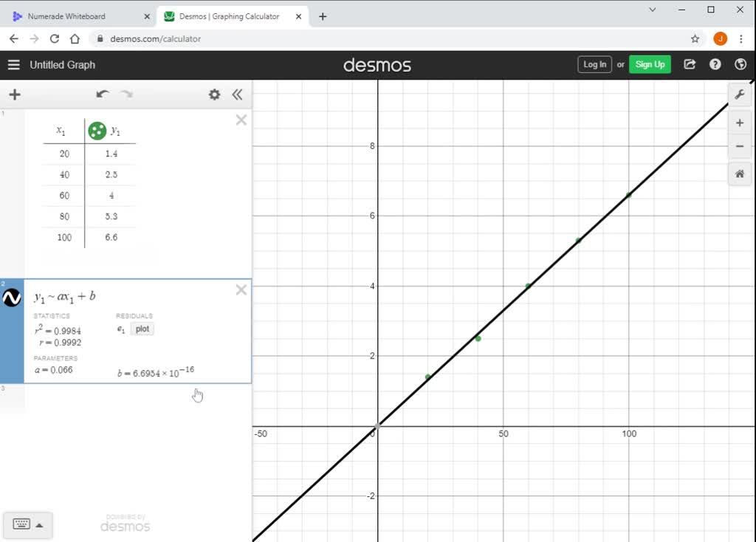Image resolution: width=756 pixels, height=542 pixels.
Task: Plot the e1 residuals
Action: pyautogui.click(x=142, y=329)
